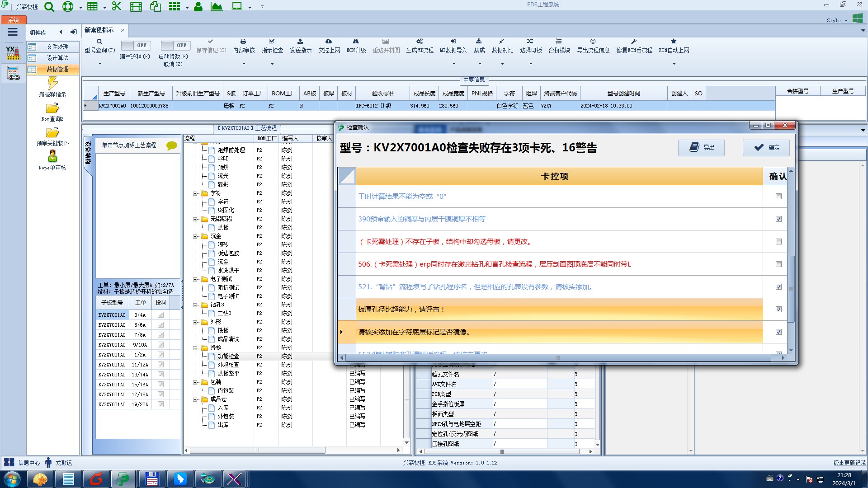This screenshot has height=488, width=868.
Task: Toggle 编写流程 OFF switch
Action: [136, 46]
